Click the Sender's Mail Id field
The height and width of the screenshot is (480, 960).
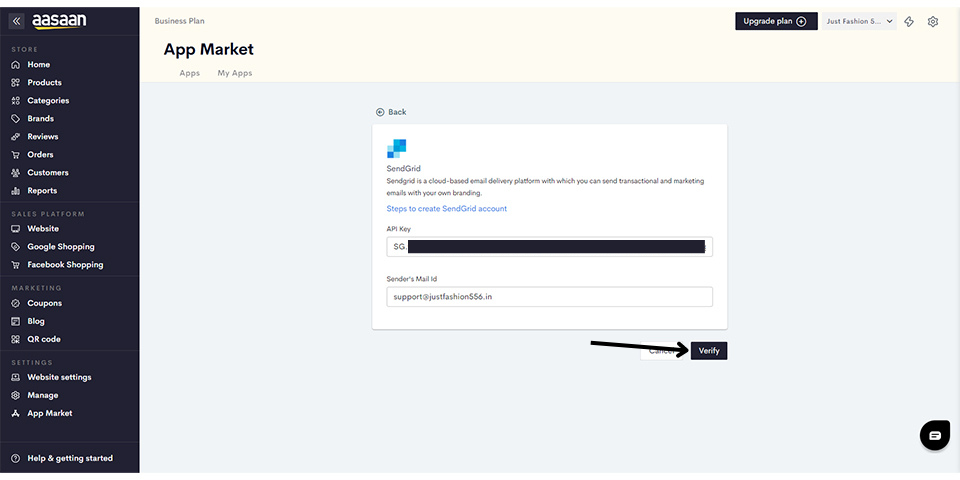coord(550,297)
